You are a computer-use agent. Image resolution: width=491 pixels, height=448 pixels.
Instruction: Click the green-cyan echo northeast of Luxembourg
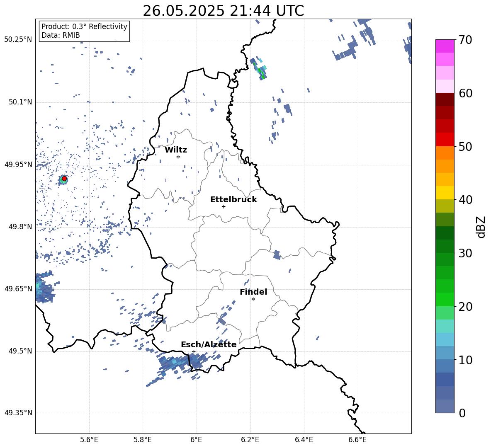coord(260,69)
